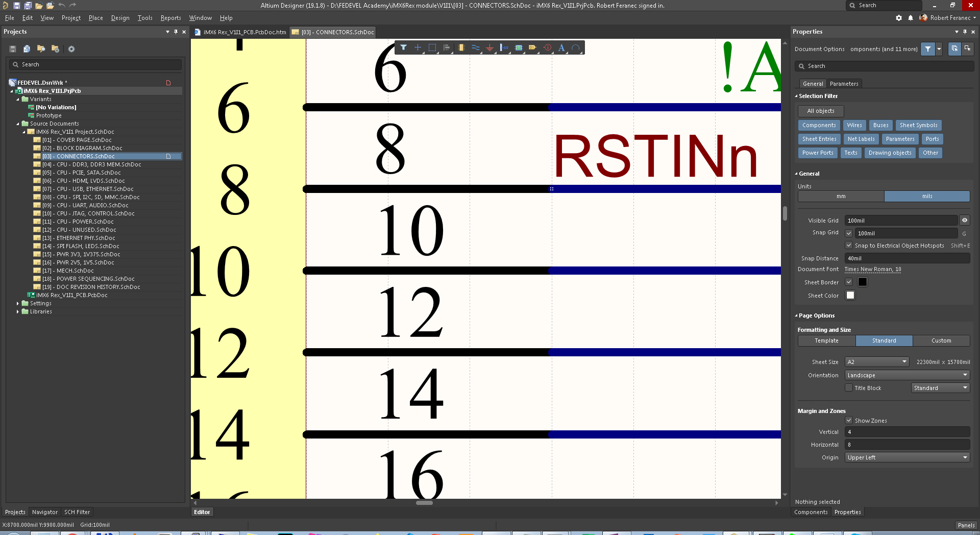This screenshot has width=980, height=535.
Task: Select the Place Text String tool
Action: [561, 47]
